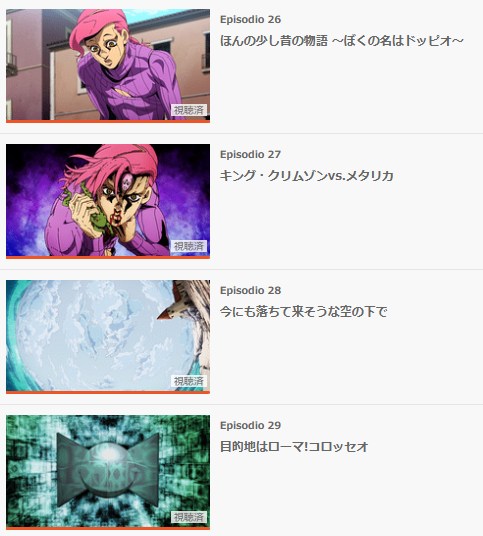Click the 視聴済 badge on Episodio 29
The image size is (483, 536).
point(189,517)
